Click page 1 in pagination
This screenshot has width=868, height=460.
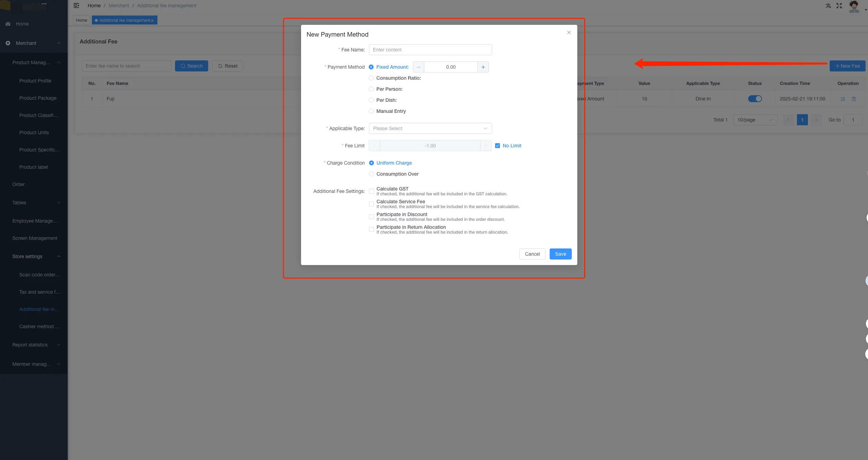pos(802,120)
